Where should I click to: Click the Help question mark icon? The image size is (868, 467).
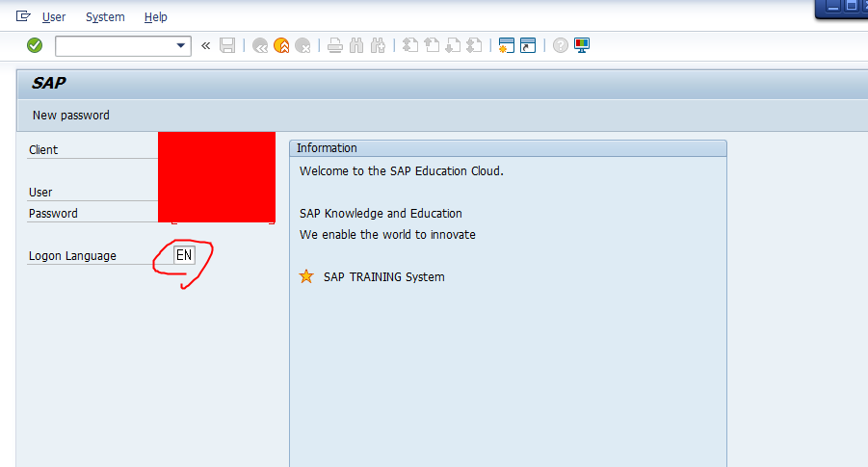[x=561, y=45]
